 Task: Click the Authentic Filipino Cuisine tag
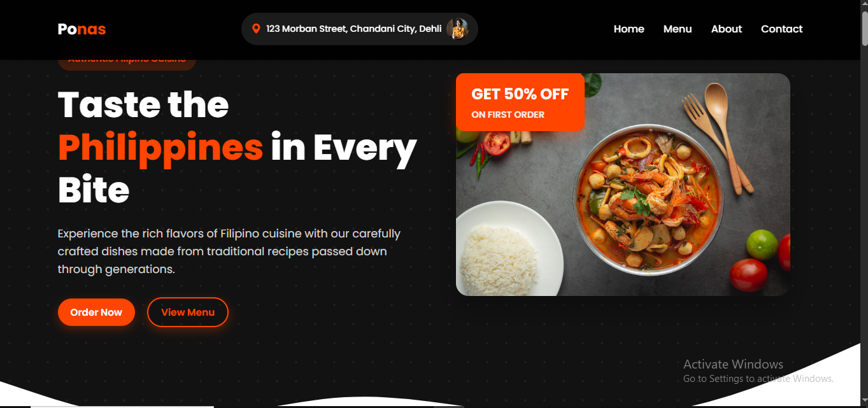click(127, 61)
